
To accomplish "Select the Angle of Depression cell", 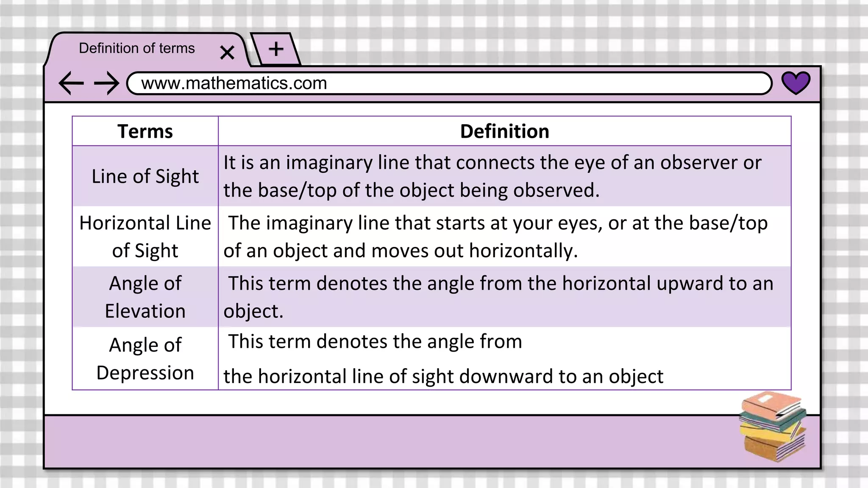I will [x=145, y=358].
